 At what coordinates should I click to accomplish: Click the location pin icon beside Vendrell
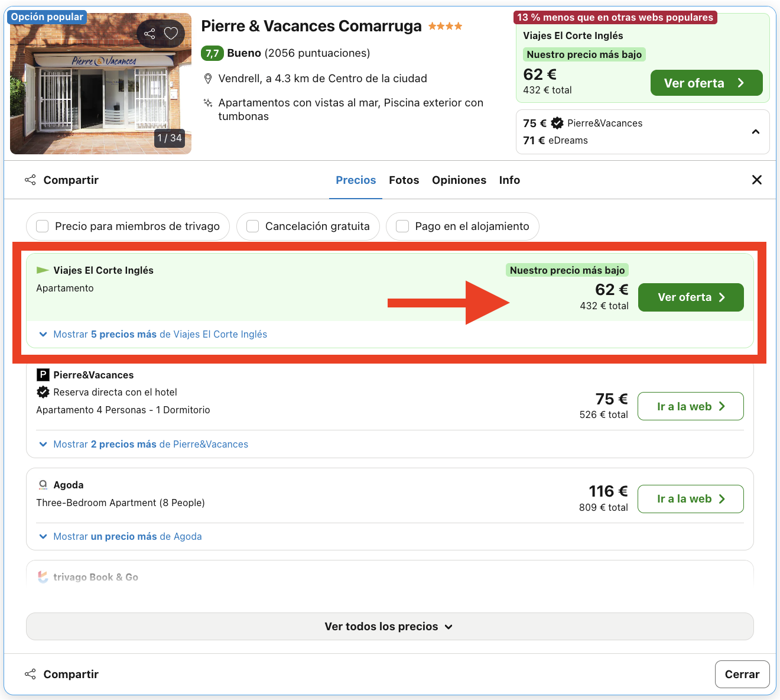[208, 79]
